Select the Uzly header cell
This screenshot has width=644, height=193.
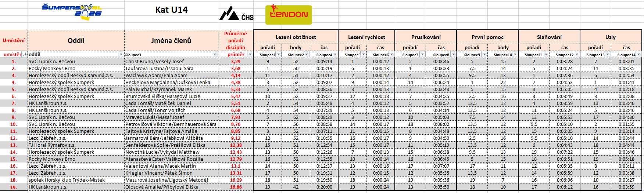click(x=610, y=37)
